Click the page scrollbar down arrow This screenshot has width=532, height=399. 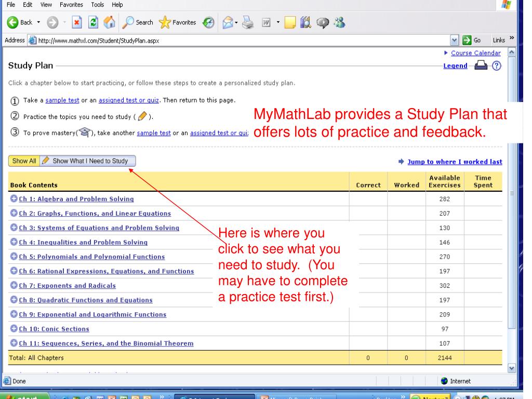[512, 368]
